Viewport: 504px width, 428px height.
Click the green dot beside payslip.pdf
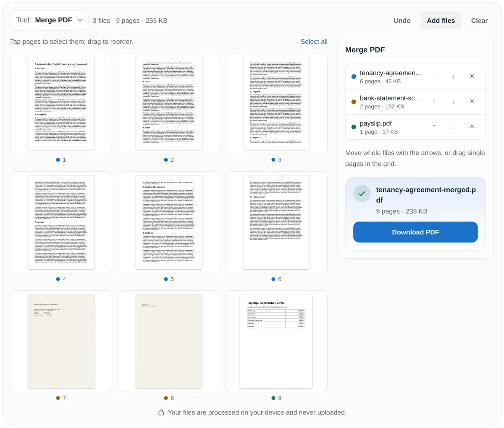tap(353, 127)
